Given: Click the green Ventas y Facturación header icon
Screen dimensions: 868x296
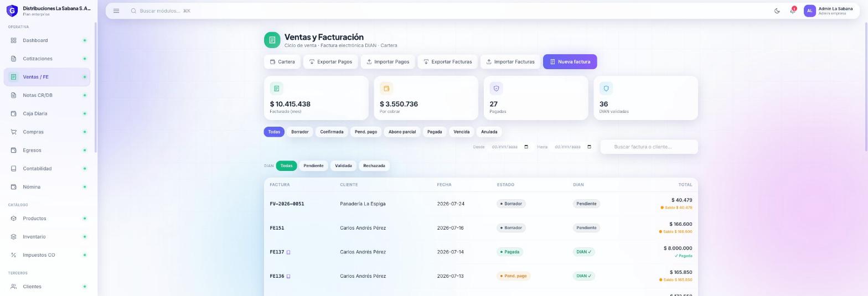Looking at the screenshot, I should (x=272, y=40).
